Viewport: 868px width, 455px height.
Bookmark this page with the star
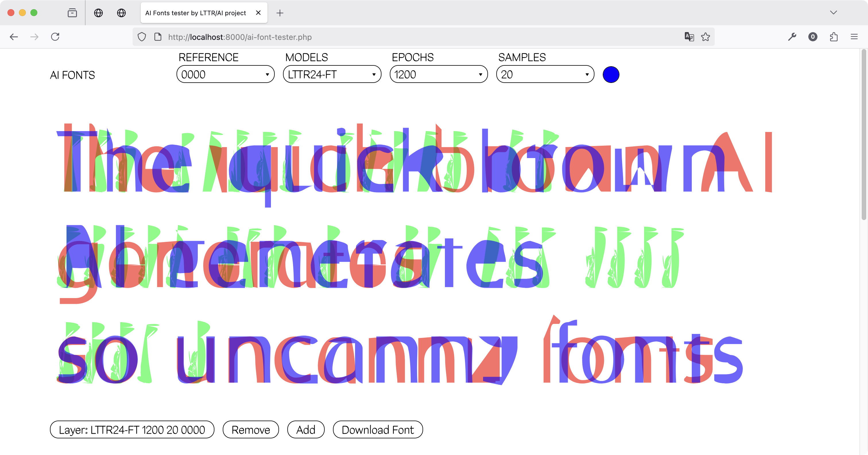705,37
